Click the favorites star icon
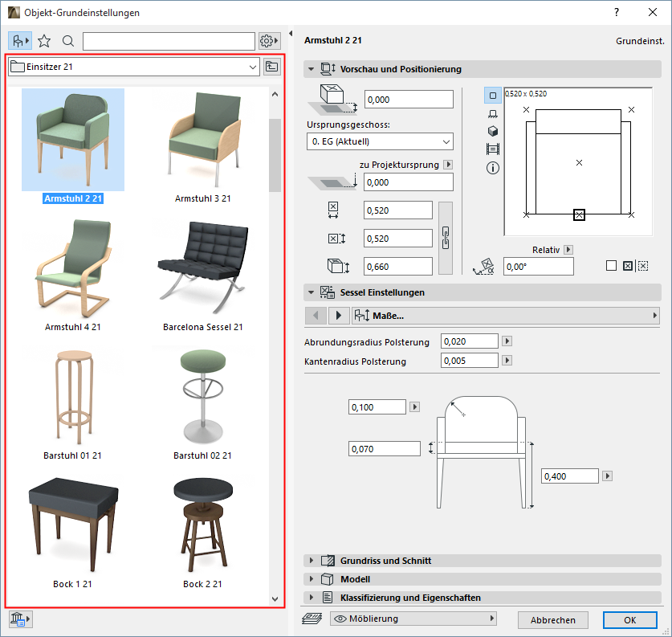 click(44, 41)
